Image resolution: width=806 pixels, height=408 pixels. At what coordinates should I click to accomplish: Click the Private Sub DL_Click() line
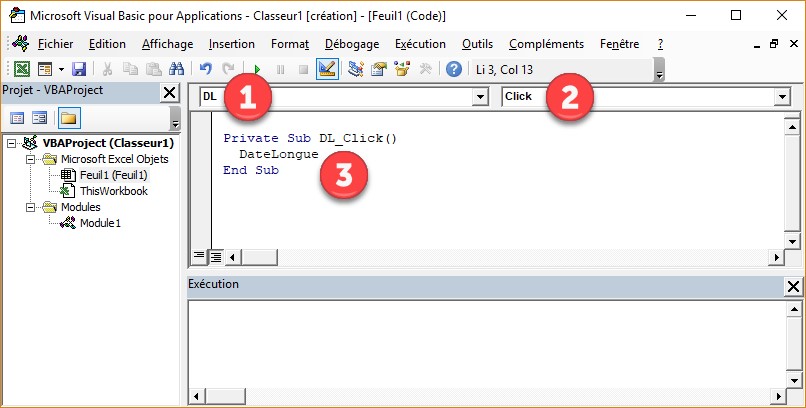click(310, 138)
